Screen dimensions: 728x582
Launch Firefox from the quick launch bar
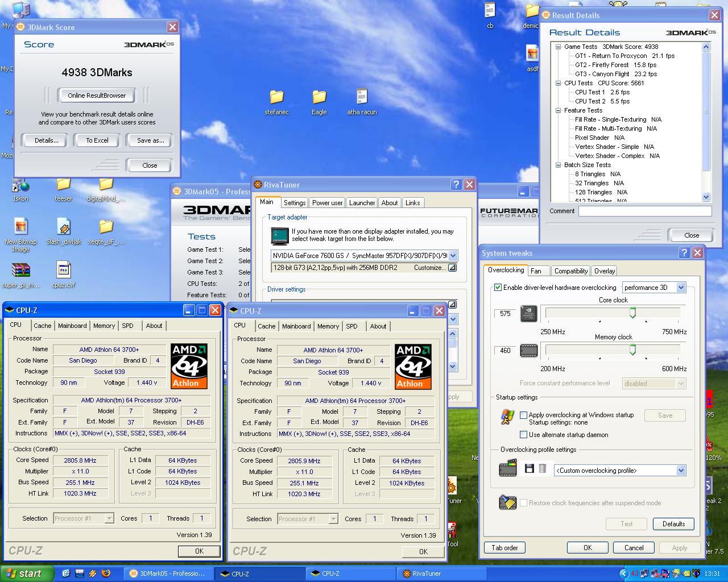[x=106, y=573]
